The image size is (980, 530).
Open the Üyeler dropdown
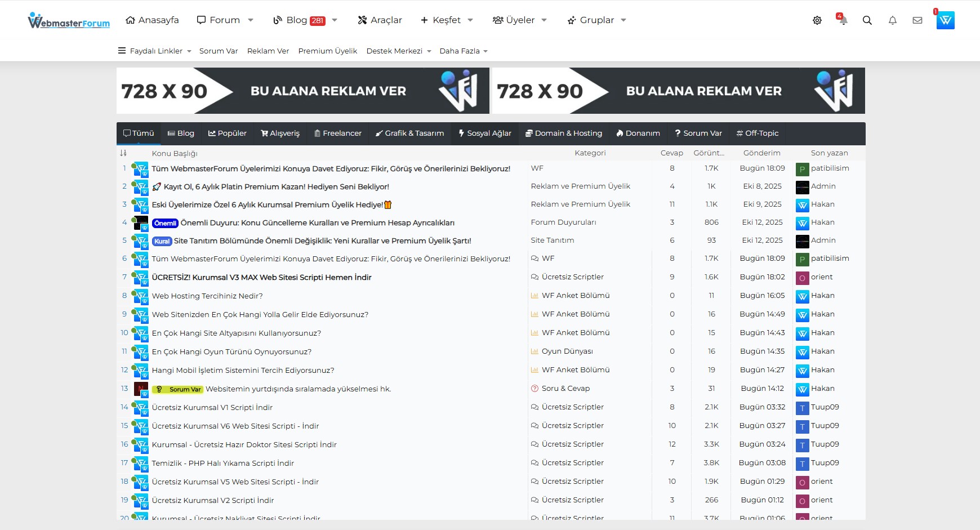(544, 20)
